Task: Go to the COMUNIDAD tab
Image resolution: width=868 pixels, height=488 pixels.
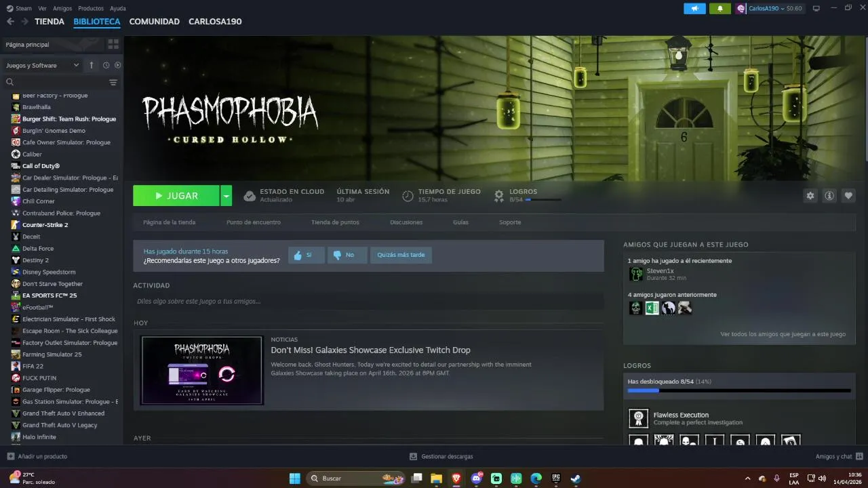Action: pyautogui.click(x=155, y=22)
